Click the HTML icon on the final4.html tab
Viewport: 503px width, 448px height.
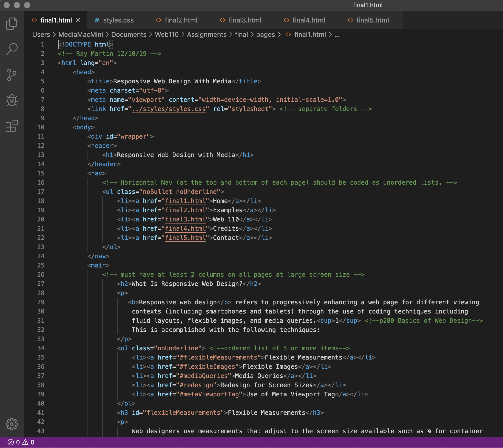click(286, 20)
